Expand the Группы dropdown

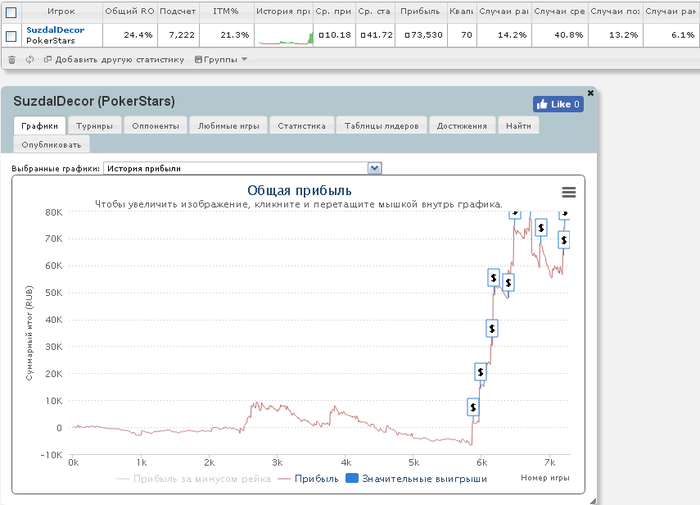coord(221,59)
